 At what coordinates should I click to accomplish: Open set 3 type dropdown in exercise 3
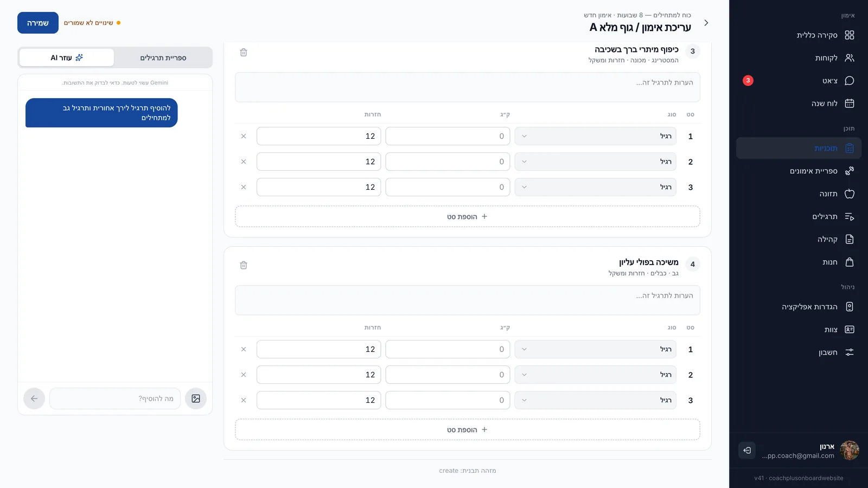tap(595, 187)
